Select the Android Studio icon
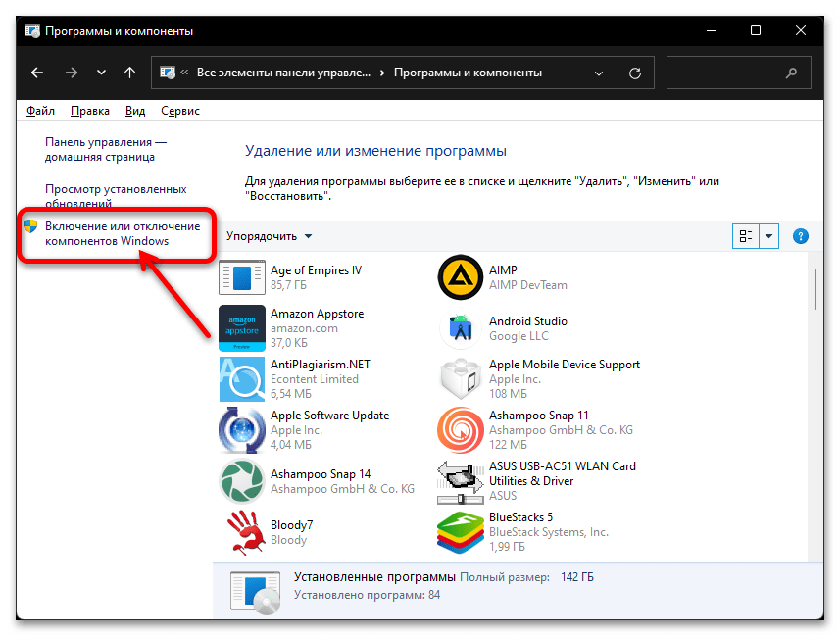The height and width of the screenshot is (636, 840). (460, 329)
